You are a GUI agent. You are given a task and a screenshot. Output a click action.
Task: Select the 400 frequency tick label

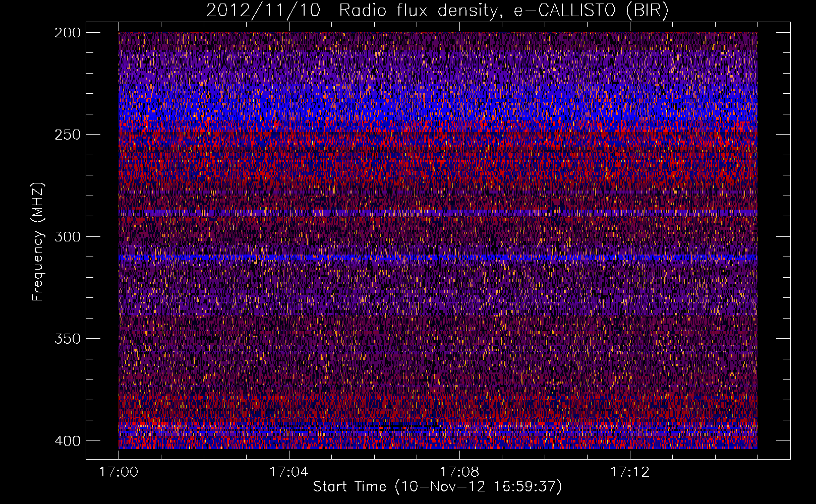pyautogui.click(x=67, y=440)
